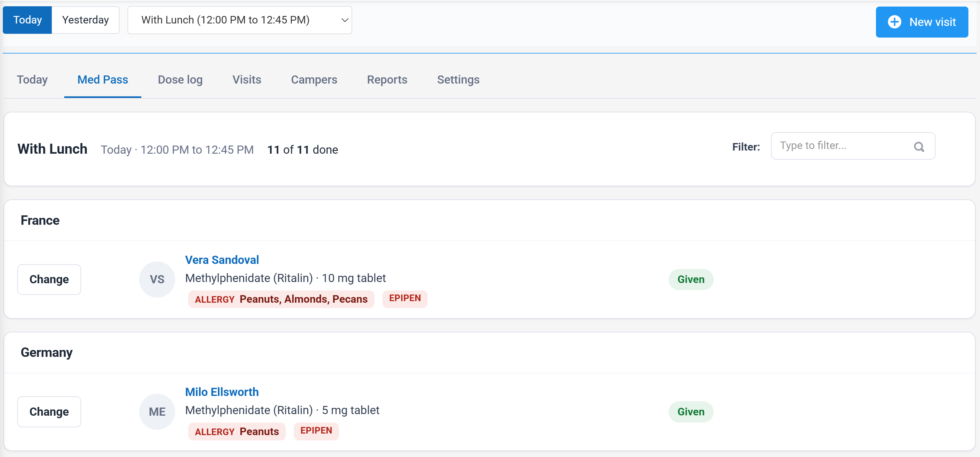The height and width of the screenshot is (457, 980).
Task: Click the 'With Lunch' heading
Action: pyautogui.click(x=53, y=149)
